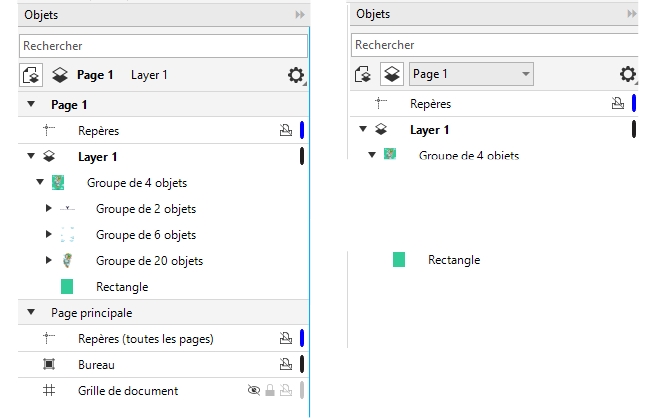The height and width of the screenshot is (418, 657).
Task: Open the Page 1 dropdown in the right panel
Action: (471, 74)
